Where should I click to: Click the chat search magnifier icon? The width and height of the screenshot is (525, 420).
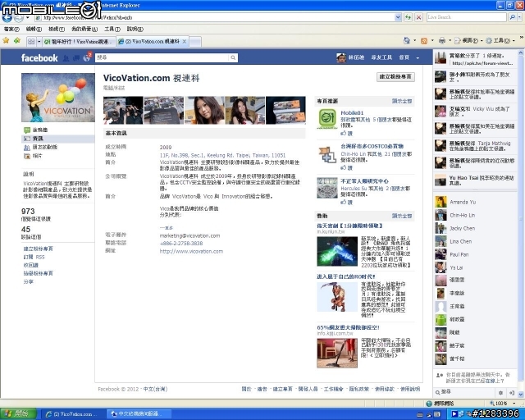coord(437,392)
